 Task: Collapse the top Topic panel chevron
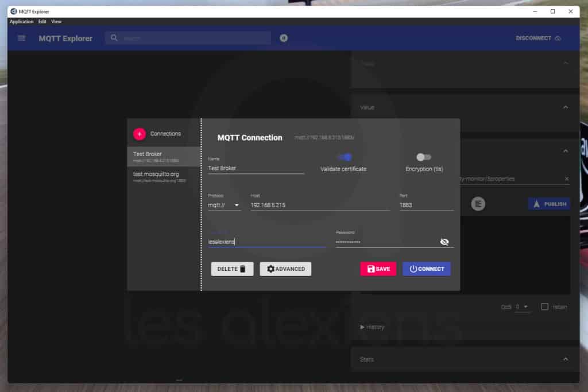566,63
